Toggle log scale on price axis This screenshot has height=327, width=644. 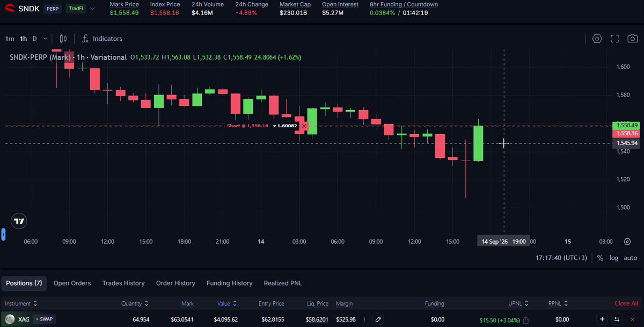[x=613, y=258]
